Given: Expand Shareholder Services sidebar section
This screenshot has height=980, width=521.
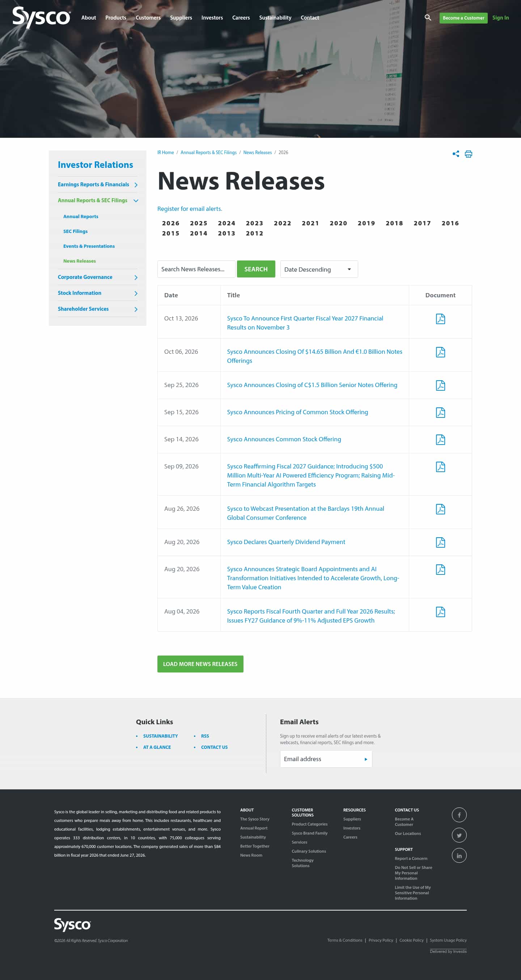Looking at the screenshot, I should (136, 309).
